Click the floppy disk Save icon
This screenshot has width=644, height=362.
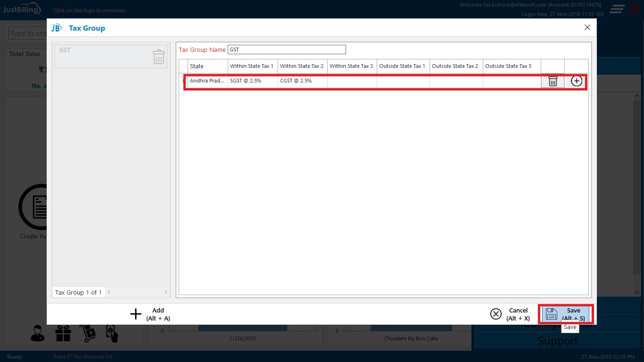click(552, 314)
